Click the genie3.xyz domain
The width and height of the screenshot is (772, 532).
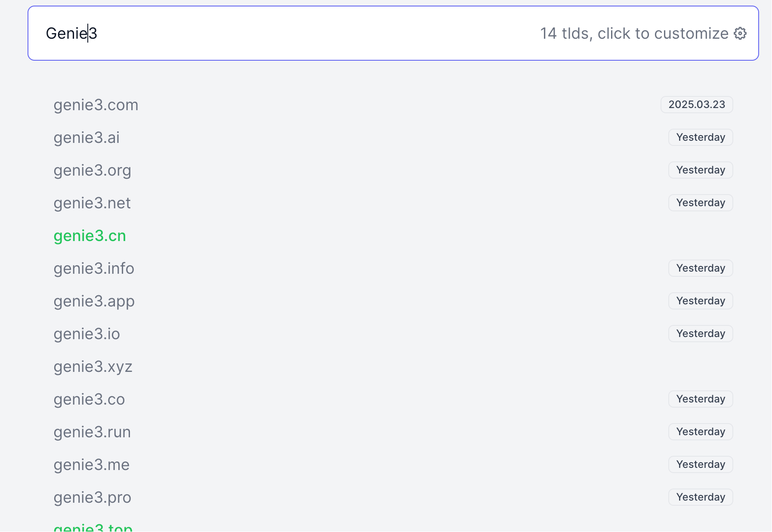coord(93,367)
